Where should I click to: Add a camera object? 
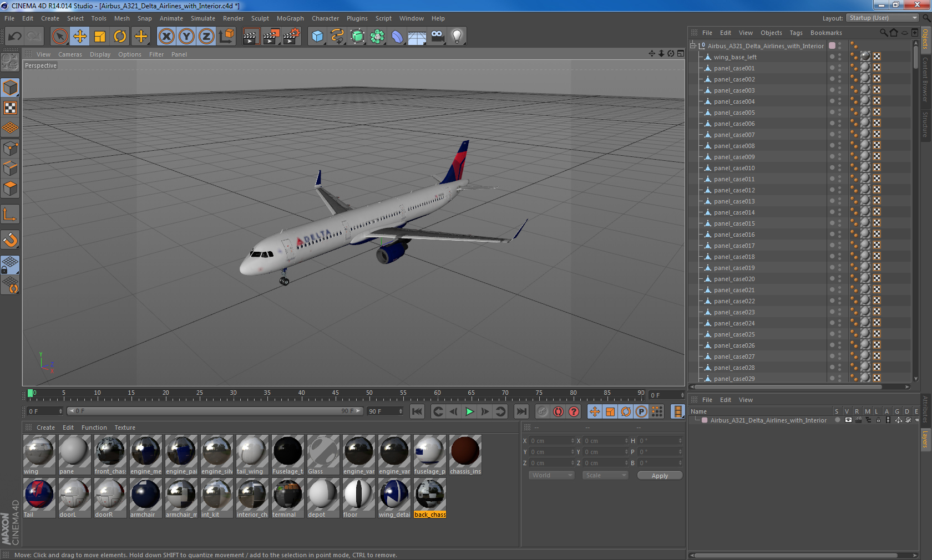pyautogui.click(x=437, y=37)
